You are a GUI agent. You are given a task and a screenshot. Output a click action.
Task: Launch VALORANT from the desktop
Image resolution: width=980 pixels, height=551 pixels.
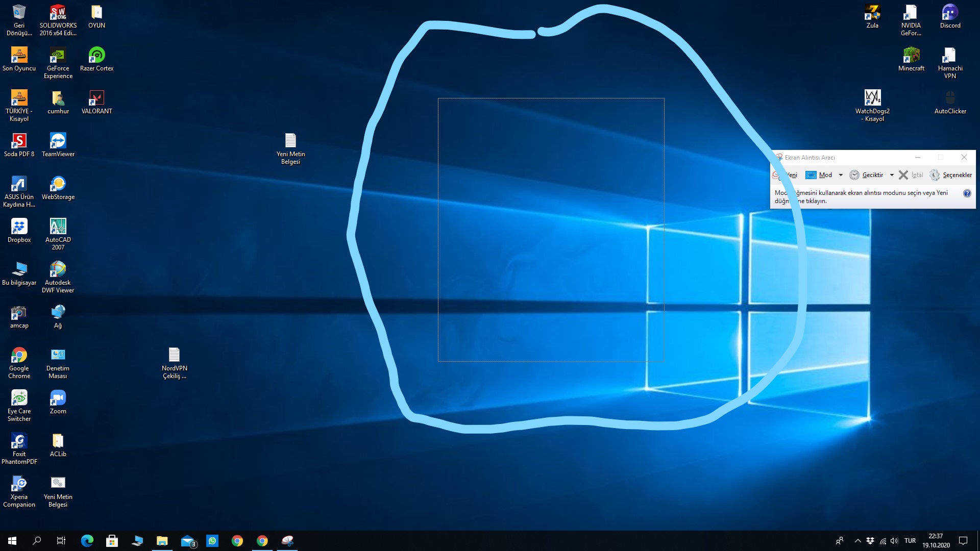(96, 102)
